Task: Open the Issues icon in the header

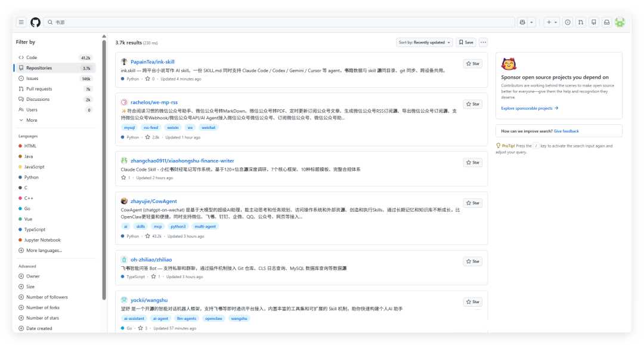Action: point(568,22)
